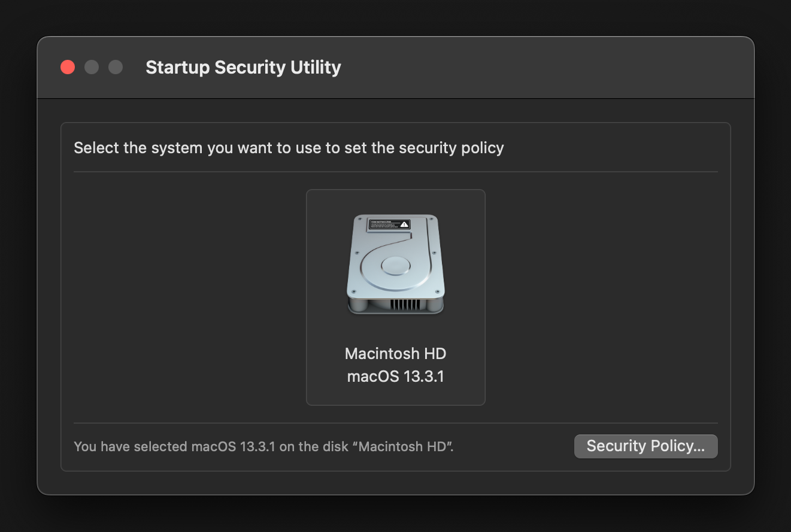Click the "Startup Security Utility" window title
This screenshot has height=532, width=791.
[x=243, y=67]
